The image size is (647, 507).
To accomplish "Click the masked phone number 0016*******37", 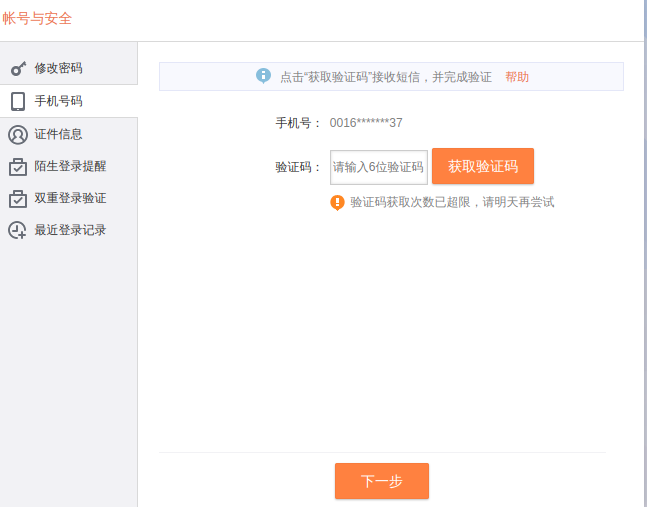I will (x=366, y=123).
